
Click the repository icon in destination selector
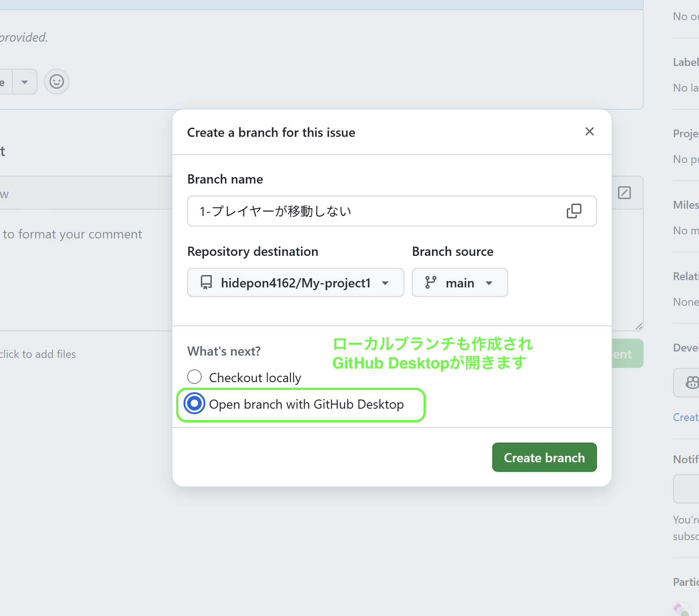point(206,282)
